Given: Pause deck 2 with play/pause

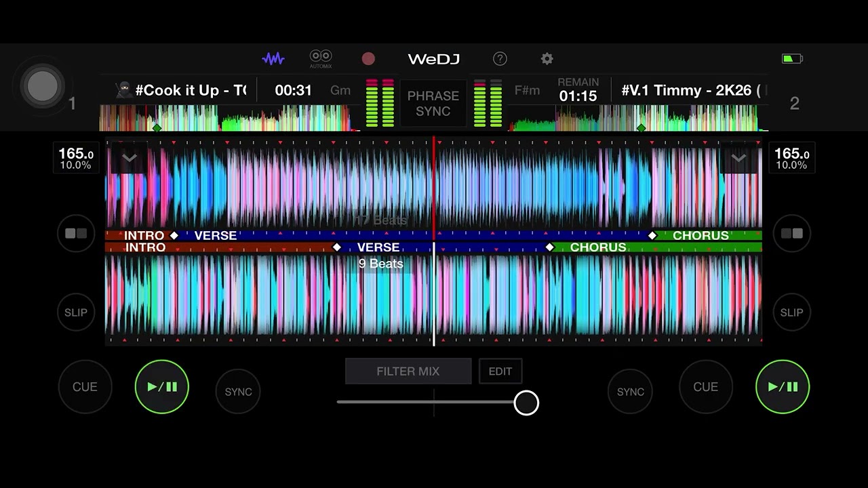Looking at the screenshot, I should pyautogui.click(x=783, y=387).
